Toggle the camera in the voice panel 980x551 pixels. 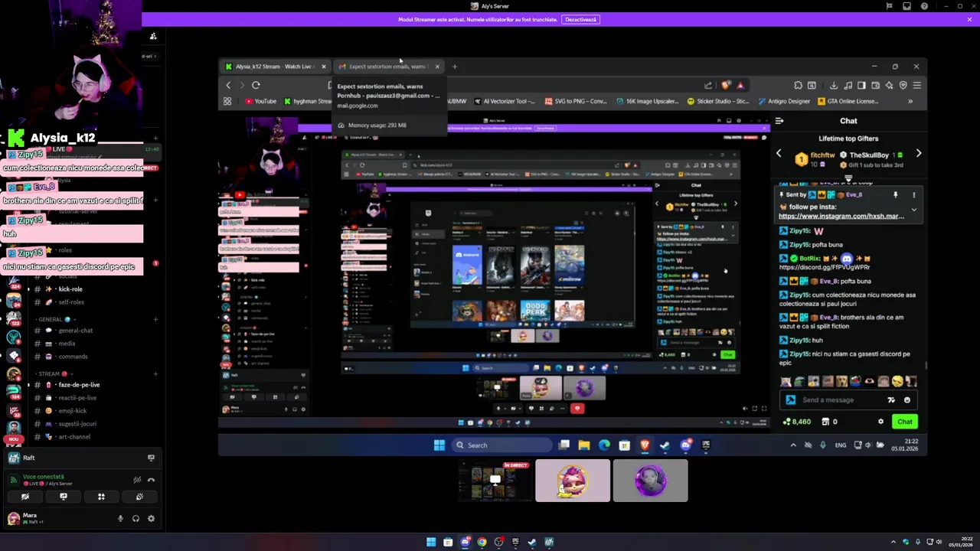pos(24,497)
